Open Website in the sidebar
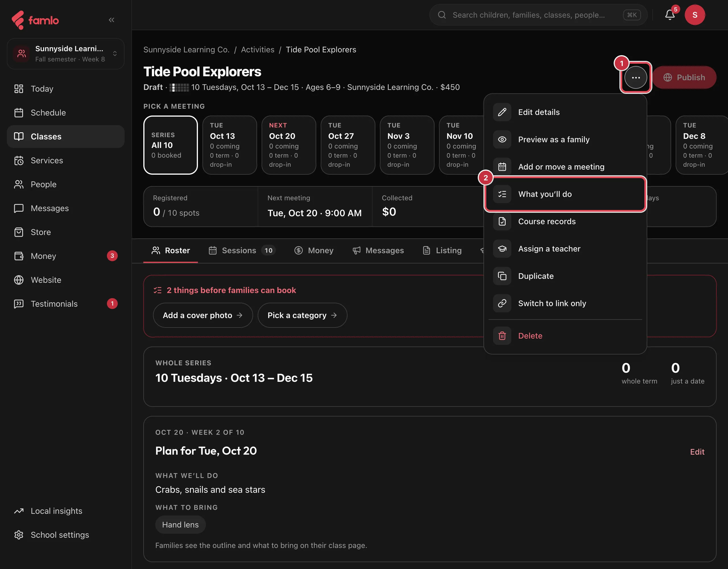Screen dimensions: 728x569 pos(66,280)
